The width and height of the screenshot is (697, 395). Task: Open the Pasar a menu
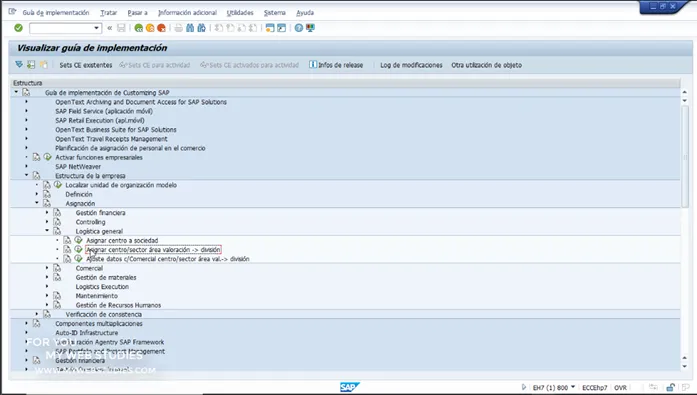137,12
